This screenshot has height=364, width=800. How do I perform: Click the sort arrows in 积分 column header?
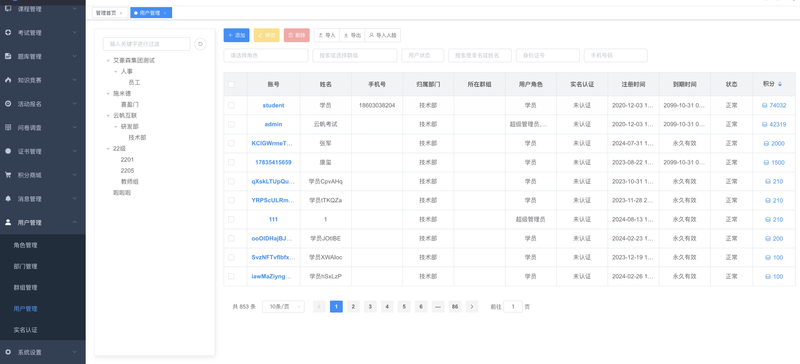click(780, 84)
